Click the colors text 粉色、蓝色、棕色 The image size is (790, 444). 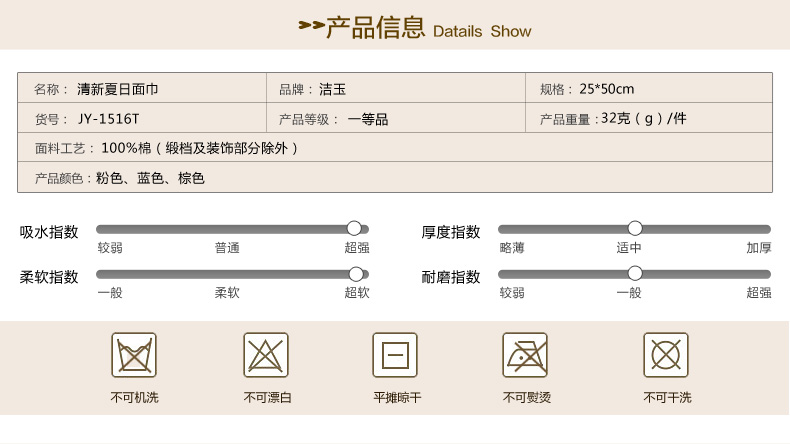[150, 178]
